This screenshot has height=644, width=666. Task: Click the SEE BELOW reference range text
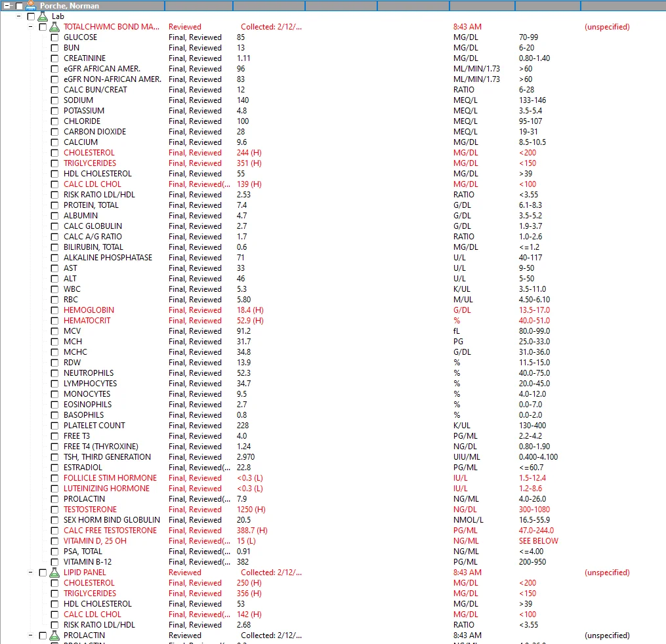point(539,541)
